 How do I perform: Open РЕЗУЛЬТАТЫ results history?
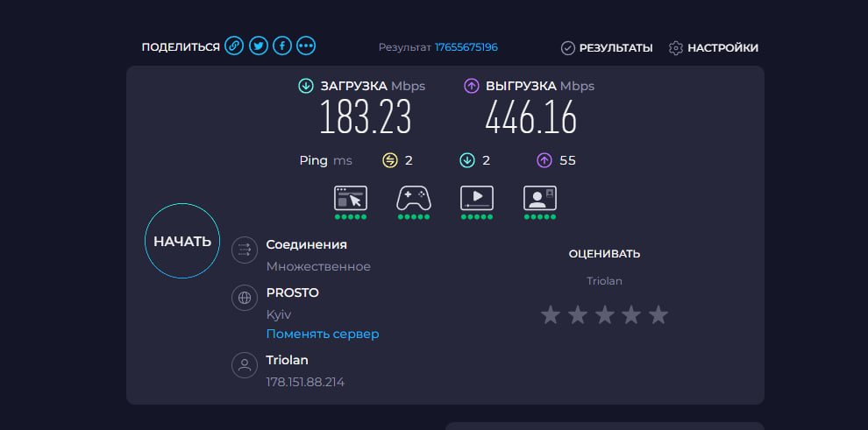[607, 47]
